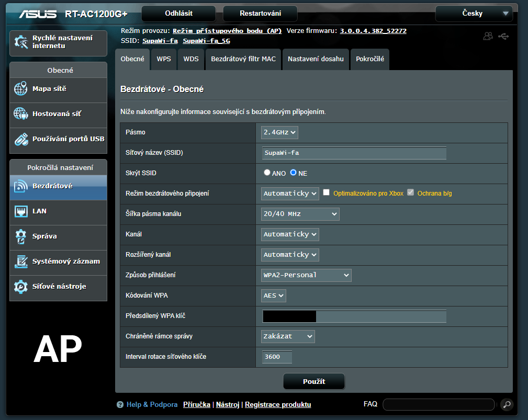Select ANO to hide the SSID
Screen dimensions: 528x420
(267, 173)
